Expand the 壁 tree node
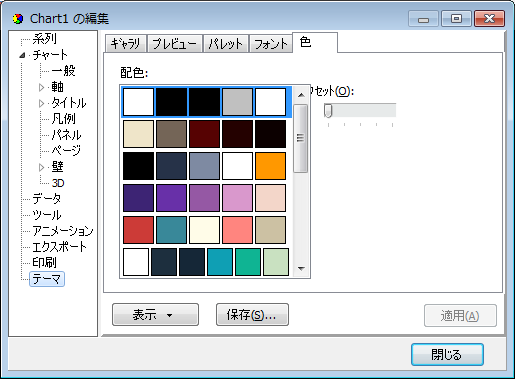This screenshot has width=515, height=379. coord(41,167)
